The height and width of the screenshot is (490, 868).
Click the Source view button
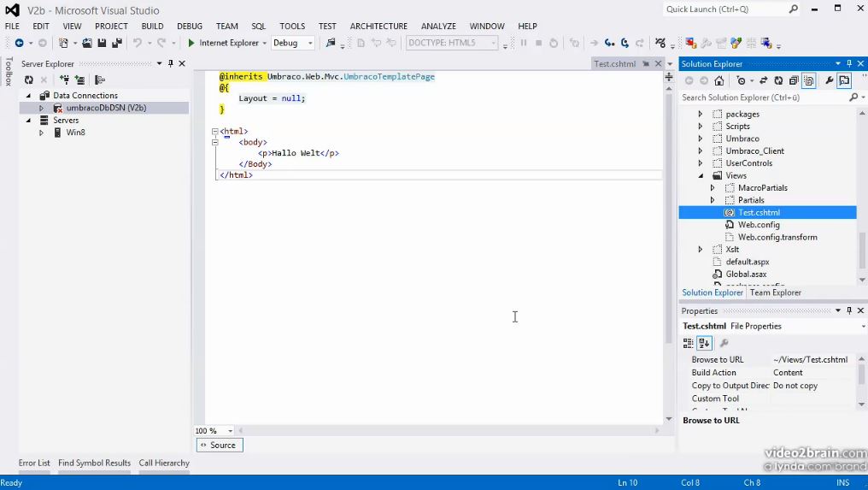coord(220,445)
